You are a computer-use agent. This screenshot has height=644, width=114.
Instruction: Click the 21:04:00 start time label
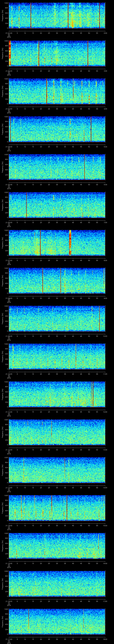9,147
